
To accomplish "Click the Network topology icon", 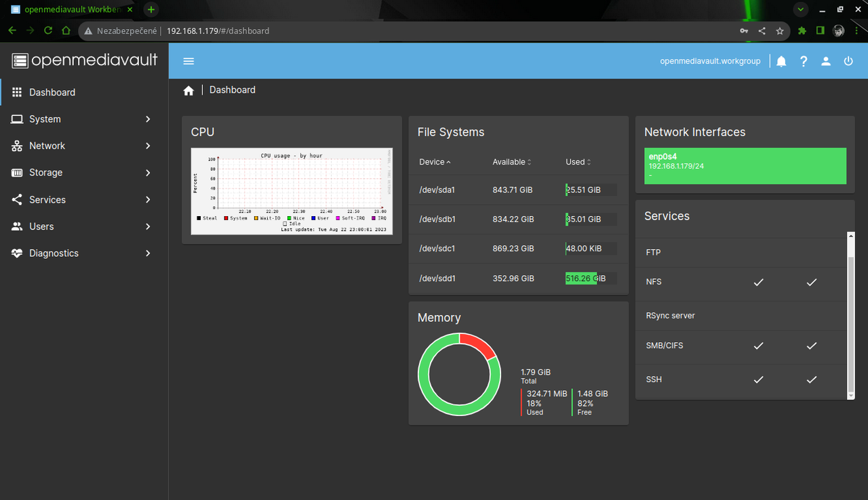I will point(17,146).
